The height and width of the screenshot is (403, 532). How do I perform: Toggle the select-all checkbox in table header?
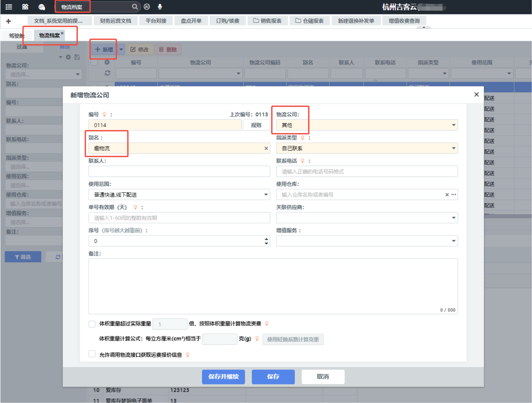pyautogui.click(x=94, y=62)
